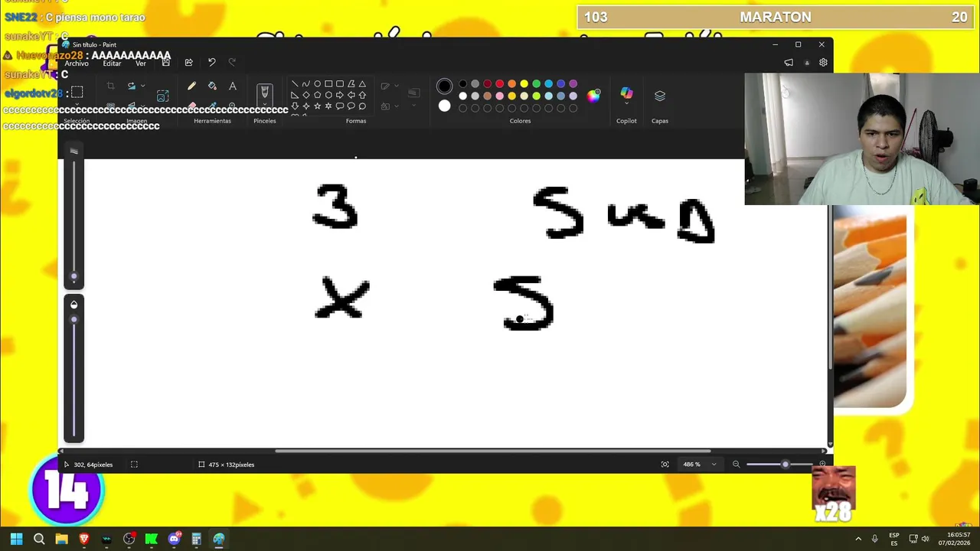Click the Rotate image icon

coord(132,86)
